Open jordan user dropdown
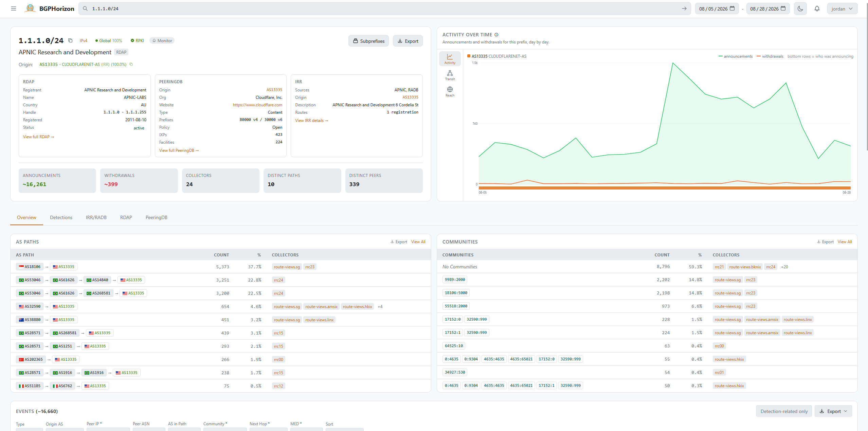868x431 pixels. (842, 8)
